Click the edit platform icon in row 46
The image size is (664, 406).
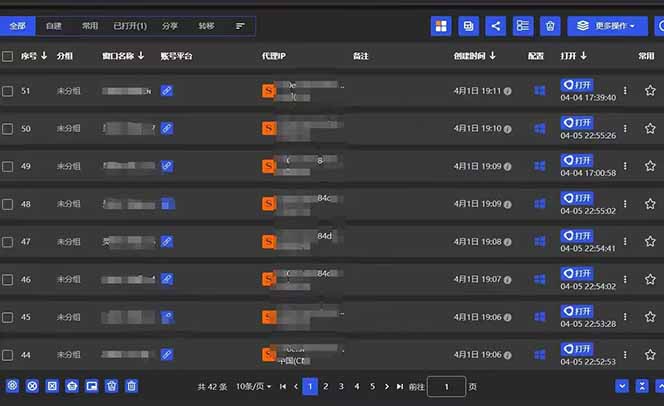click(x=167, y=279)
